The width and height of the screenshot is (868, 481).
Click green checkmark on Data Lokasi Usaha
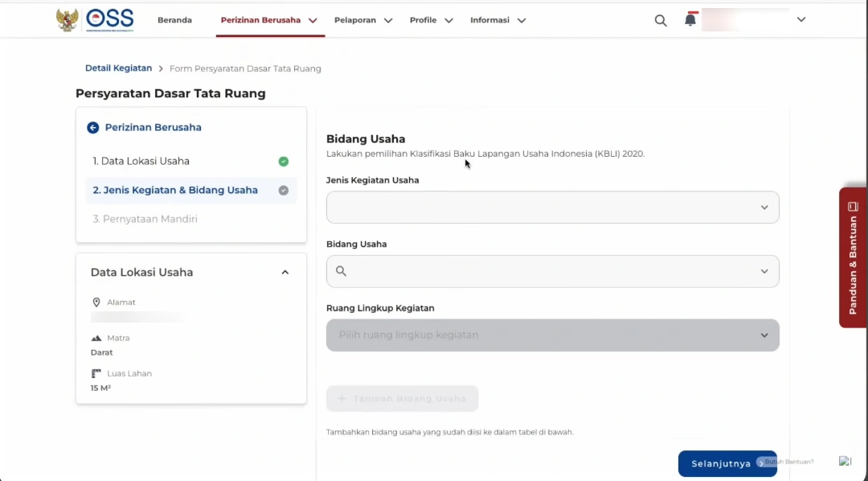click(x=283, y=162)
